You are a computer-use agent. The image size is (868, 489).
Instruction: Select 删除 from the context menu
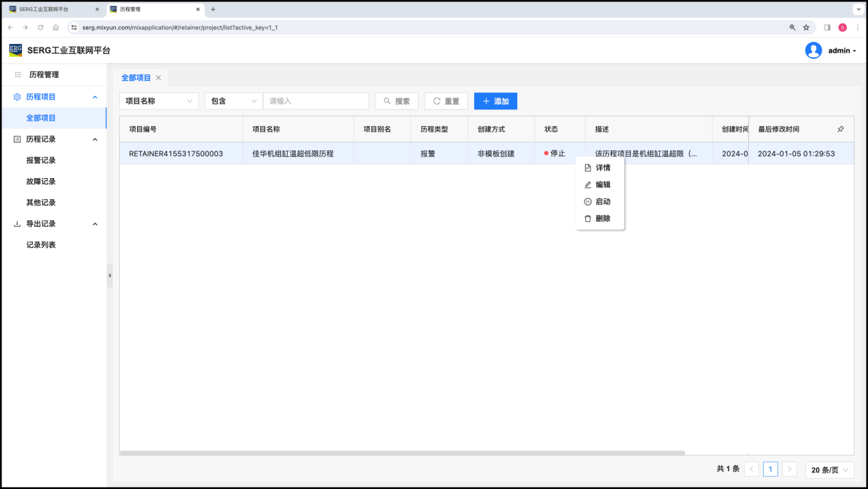point(602,218)
